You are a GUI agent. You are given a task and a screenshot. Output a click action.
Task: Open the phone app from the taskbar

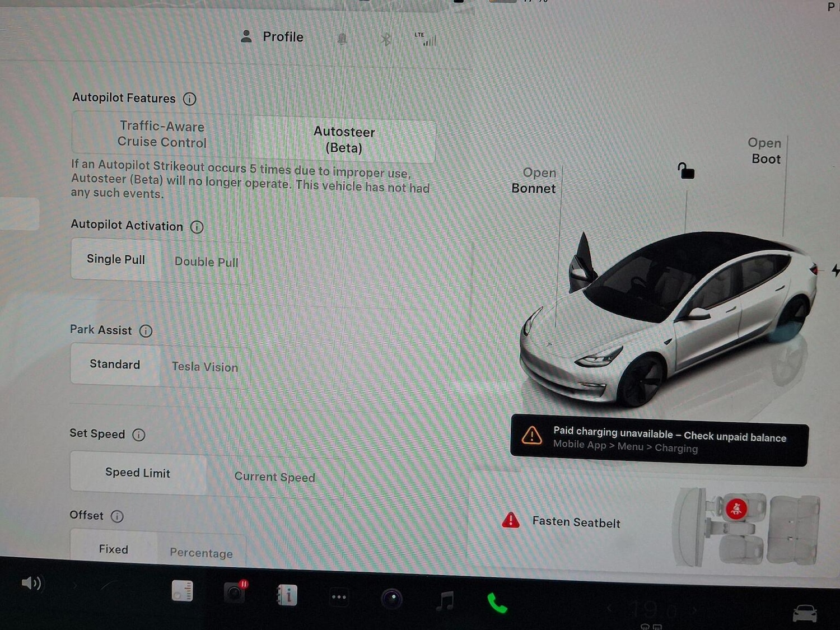[x=496, y=605]
